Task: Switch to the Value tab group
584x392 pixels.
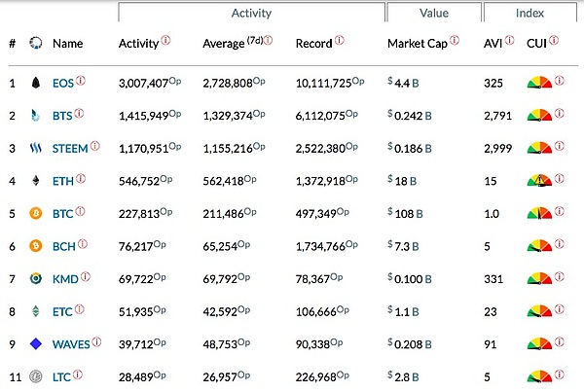Action: click(433, 14)
